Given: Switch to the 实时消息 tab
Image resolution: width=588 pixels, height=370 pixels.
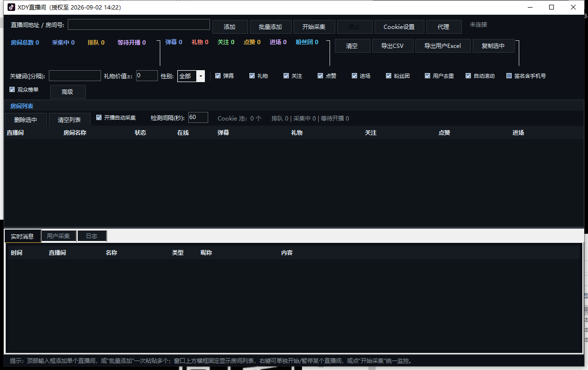Looking at the screenshot, I should 22,236.
